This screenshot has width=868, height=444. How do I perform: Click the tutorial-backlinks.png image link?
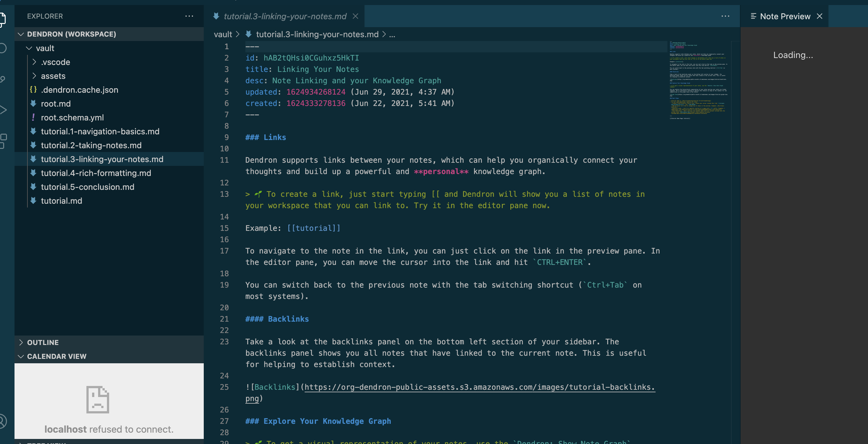click(x=472, y=387)
